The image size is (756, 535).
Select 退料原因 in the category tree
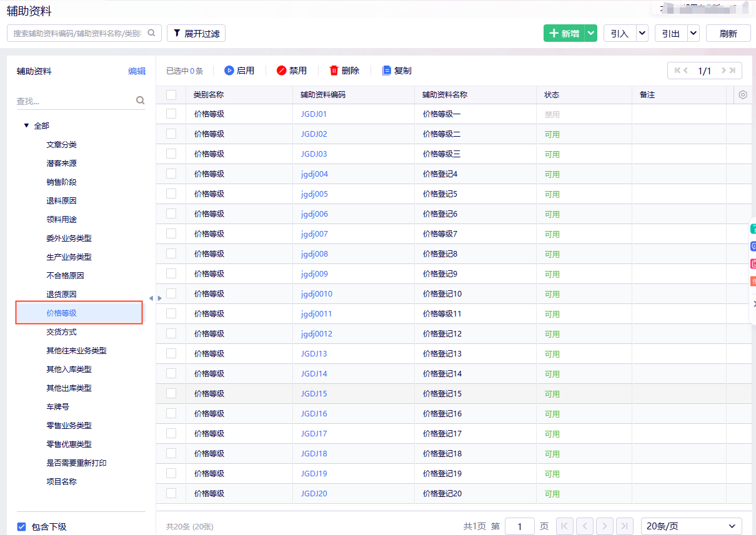click(x=61, y=200)
